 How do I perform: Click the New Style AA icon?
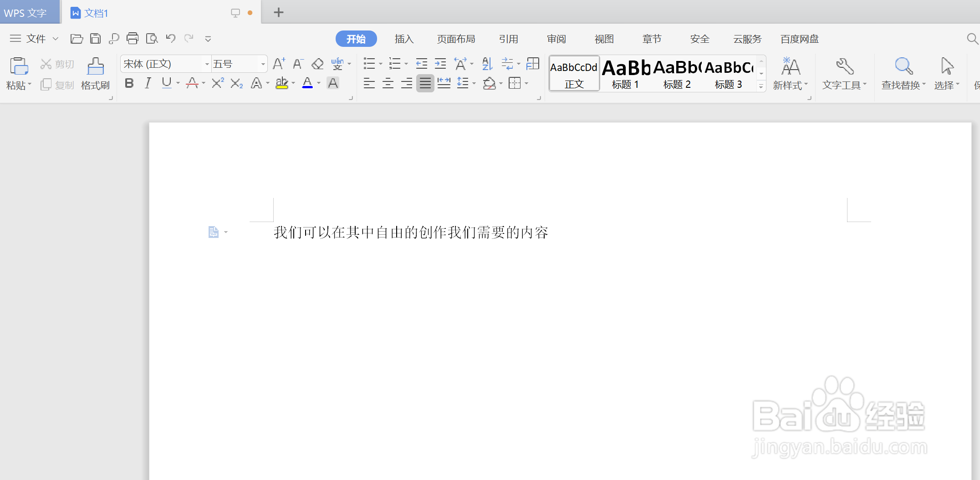[x=791, y=66]
